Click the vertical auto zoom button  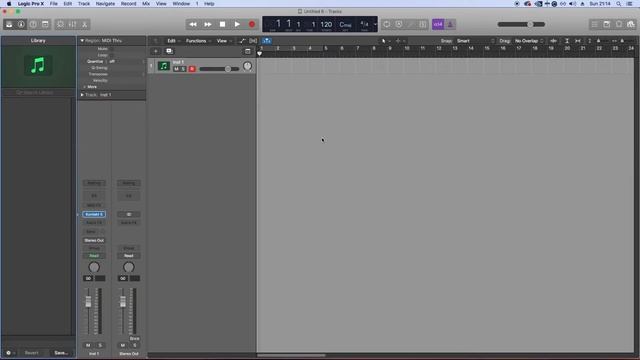point(567,41)
